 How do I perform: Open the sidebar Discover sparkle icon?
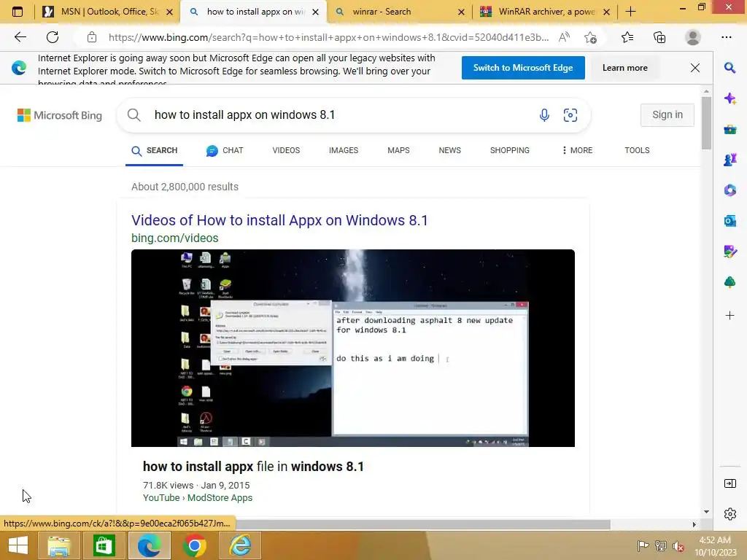coord(729,98)
